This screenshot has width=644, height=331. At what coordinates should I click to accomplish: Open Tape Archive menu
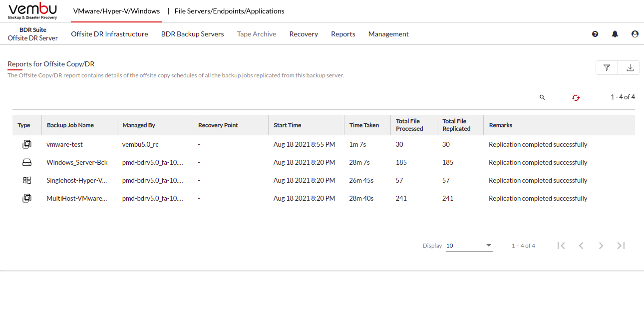(257, 34)
